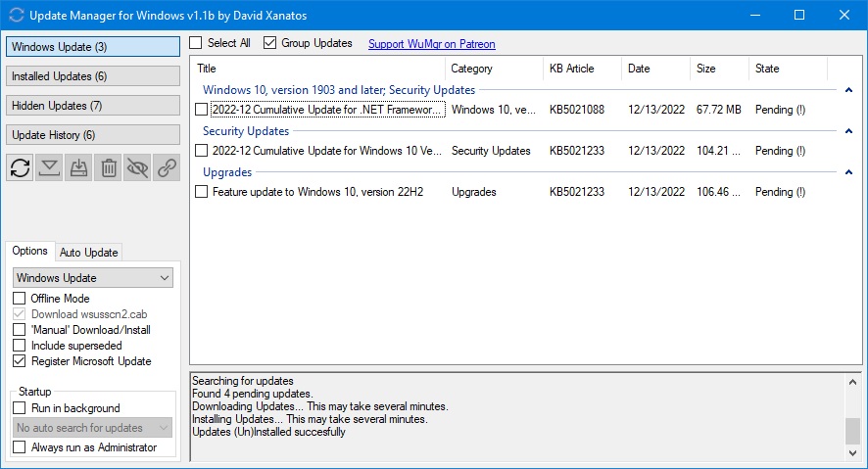Click the app icon in title bar
The height and width of the screenshot is (469, 868).
click(x=17, y=15)
